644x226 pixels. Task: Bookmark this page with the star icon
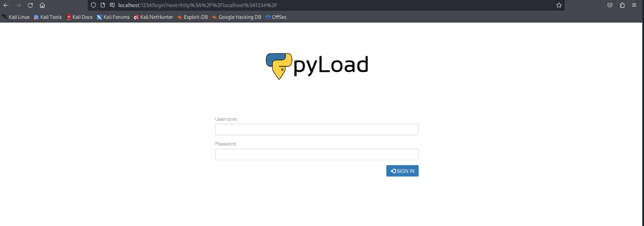559,5
